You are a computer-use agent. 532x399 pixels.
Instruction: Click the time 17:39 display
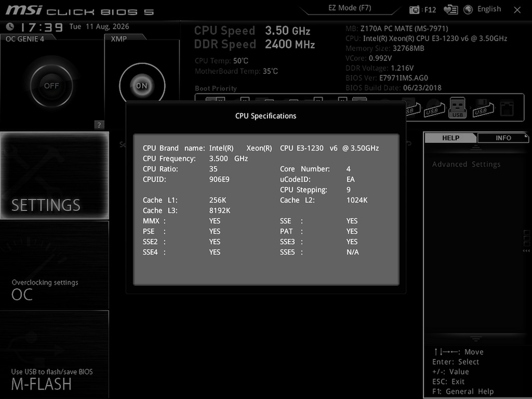coord(42,27)
